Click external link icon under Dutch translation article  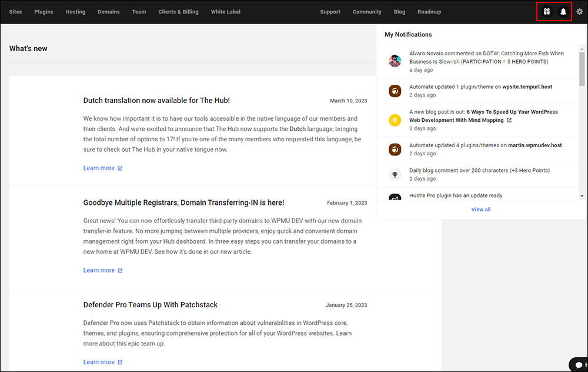121,168
